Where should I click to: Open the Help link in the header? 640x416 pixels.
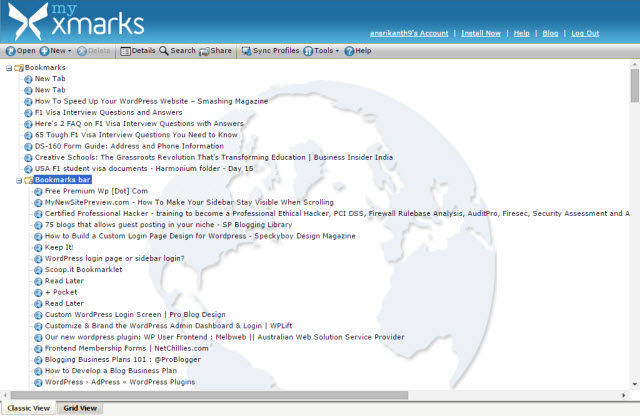click(x=521, y=33)
